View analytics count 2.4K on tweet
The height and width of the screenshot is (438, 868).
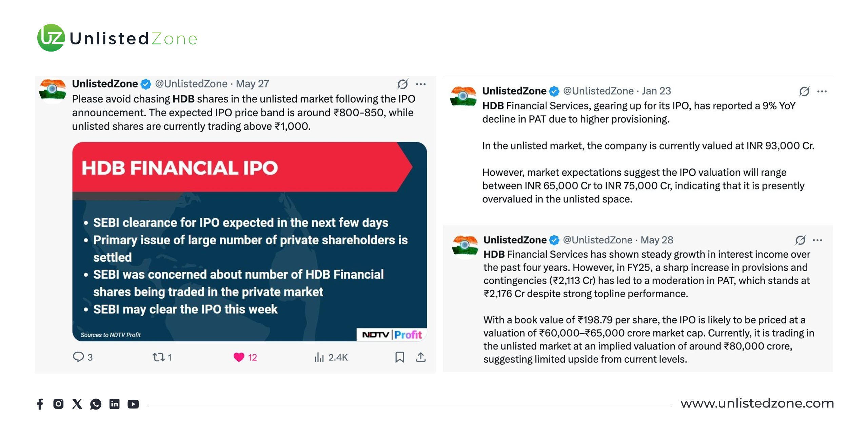(x=331, y=357)
